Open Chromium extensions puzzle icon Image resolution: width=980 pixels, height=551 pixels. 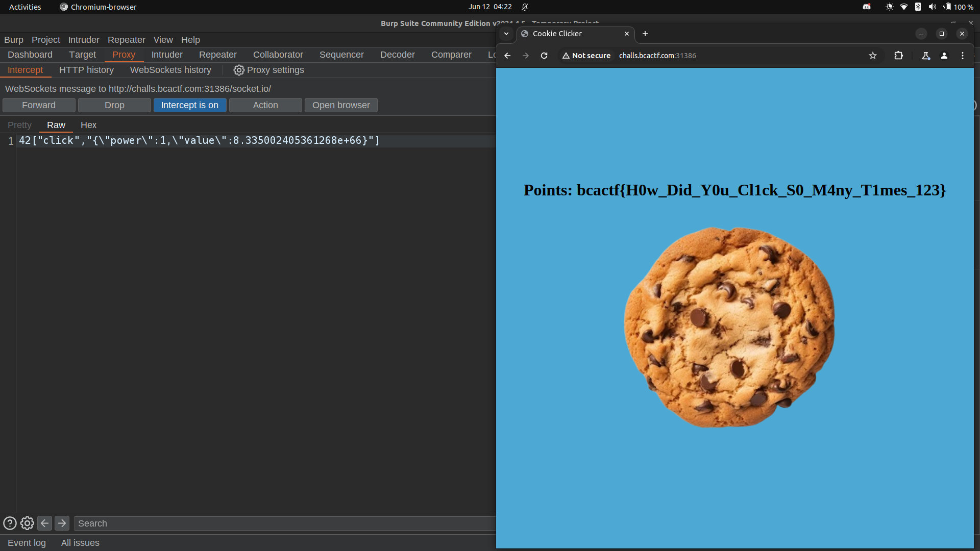coord(898,56)
